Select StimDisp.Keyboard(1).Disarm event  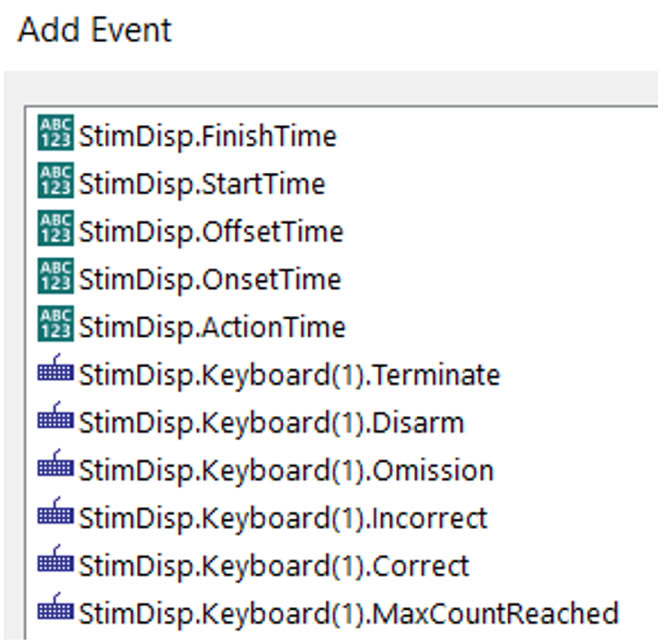click(x=270, y=423)
